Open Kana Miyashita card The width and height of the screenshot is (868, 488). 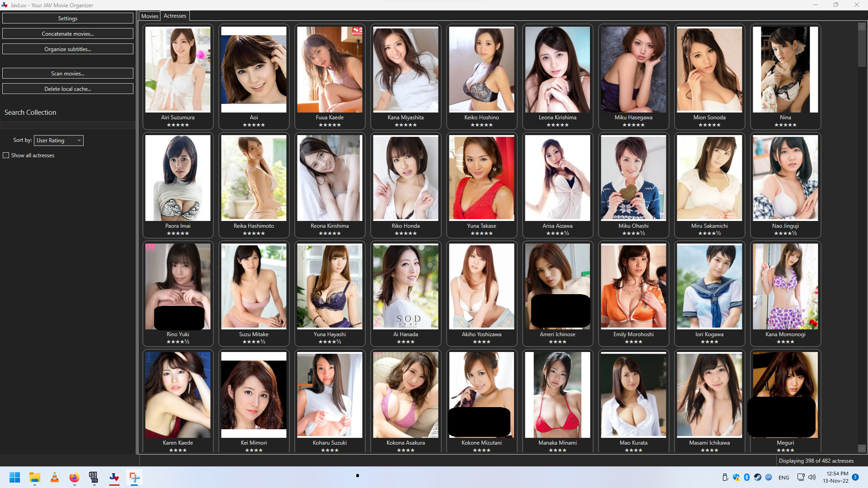[x=406, y=77]
